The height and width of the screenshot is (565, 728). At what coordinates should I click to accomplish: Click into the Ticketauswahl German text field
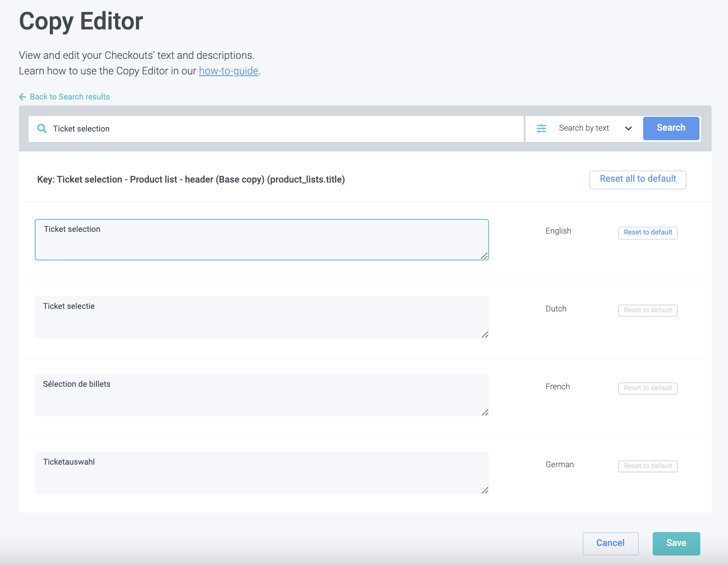coord(260,472)
